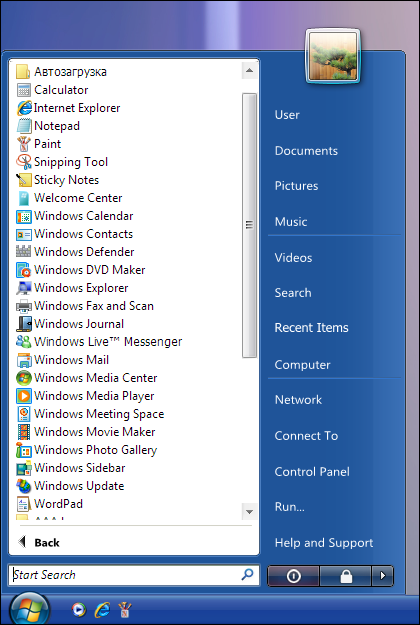Image resolution: width=420 pixels, height=625 pixels.
Task: Open the User personal folder
Action: (x=287, y=115)
